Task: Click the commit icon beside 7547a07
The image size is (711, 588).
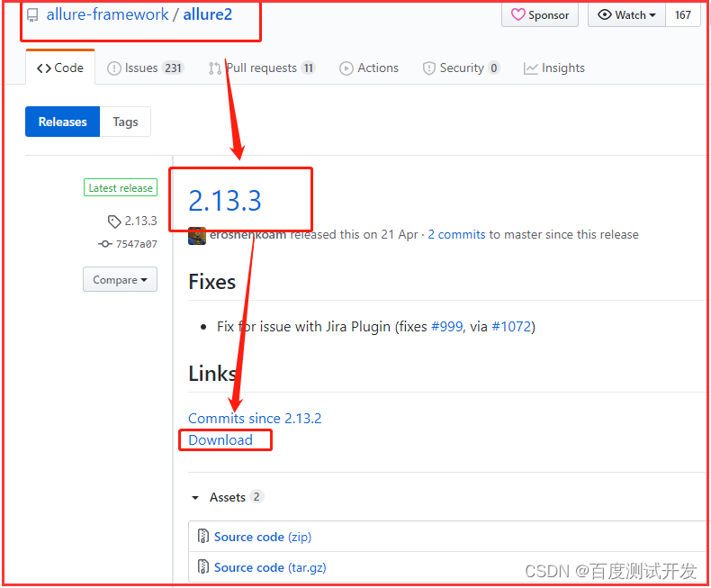Action: tap(105, 244)
